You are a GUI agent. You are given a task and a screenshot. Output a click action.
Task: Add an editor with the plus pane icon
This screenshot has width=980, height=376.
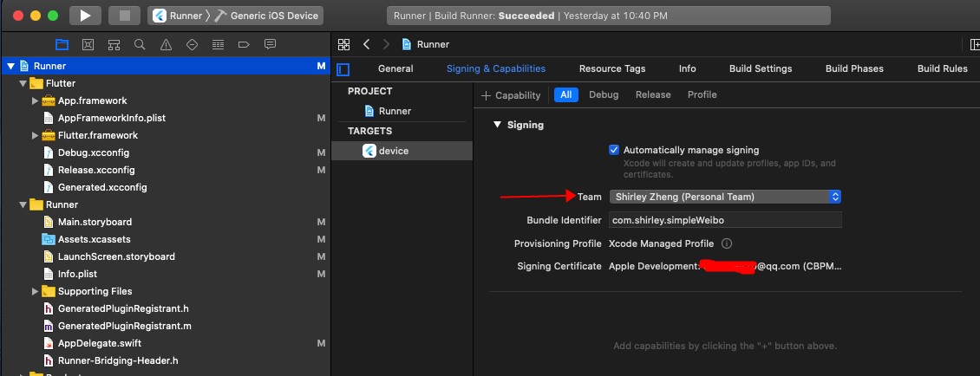coord(974,44)
